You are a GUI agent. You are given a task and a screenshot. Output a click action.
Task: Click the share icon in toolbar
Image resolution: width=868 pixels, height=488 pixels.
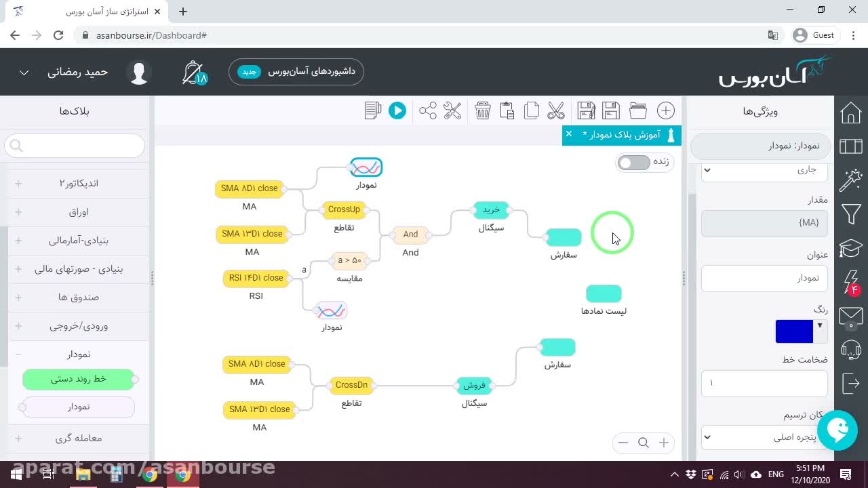click(x=427, y=110)
